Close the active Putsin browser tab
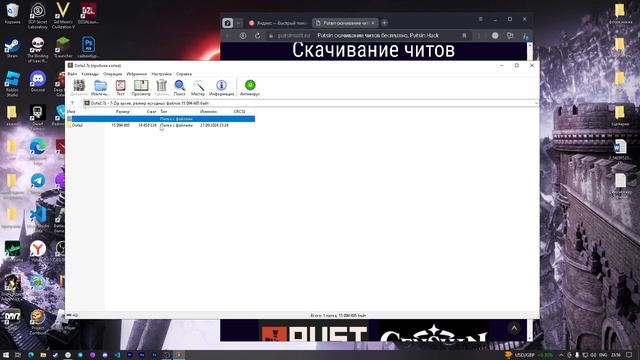640x360 pixels. tap(373, 23)
